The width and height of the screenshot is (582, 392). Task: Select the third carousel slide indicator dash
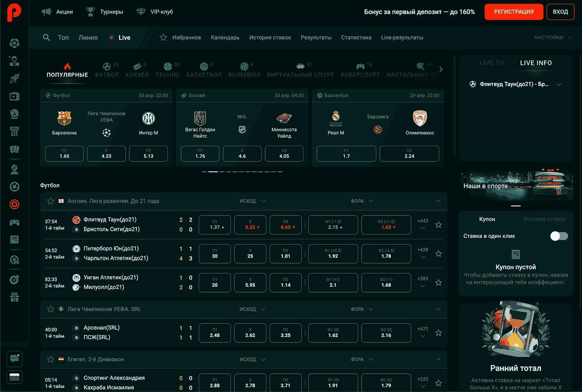(x=222, y=172)
